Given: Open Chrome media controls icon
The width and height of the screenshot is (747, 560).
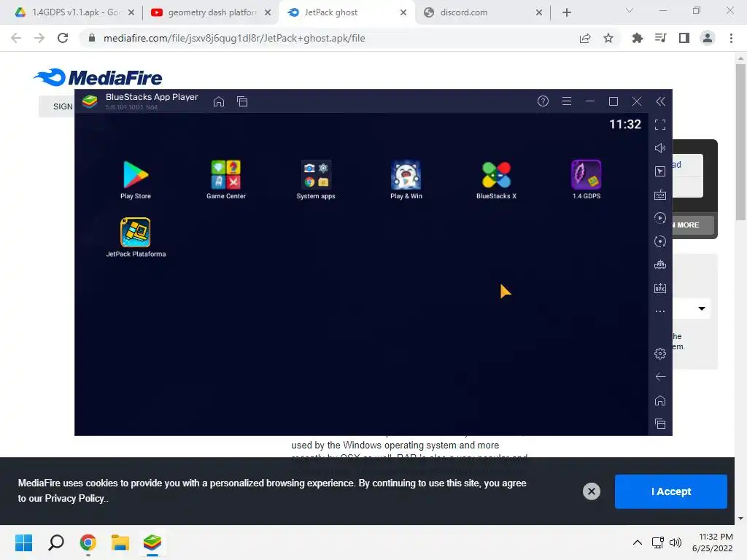Looking at the screenshot, I should (x=660, y=38).
